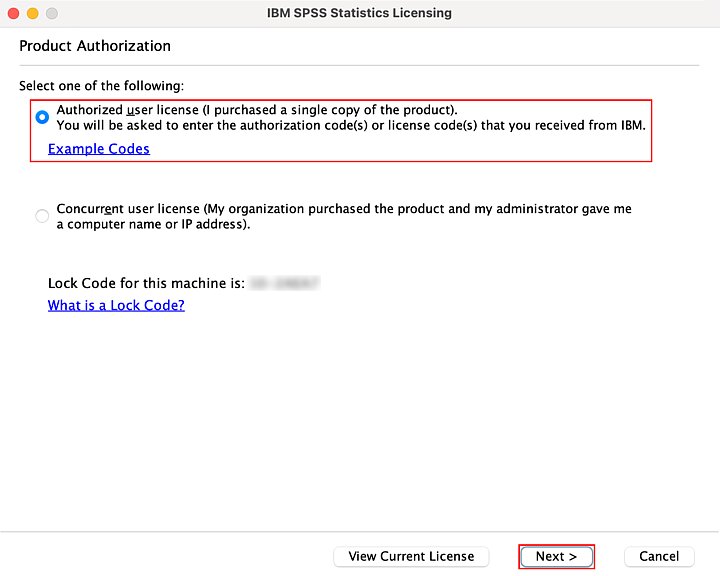Click the Next > button
Screen dimensions: 720x576
coord(557,556)
